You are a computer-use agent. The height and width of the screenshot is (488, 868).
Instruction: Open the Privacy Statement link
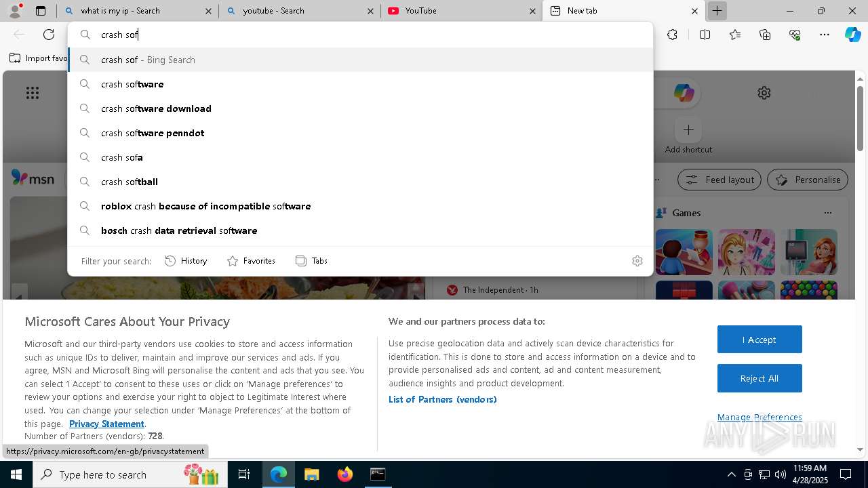[106, 424]
